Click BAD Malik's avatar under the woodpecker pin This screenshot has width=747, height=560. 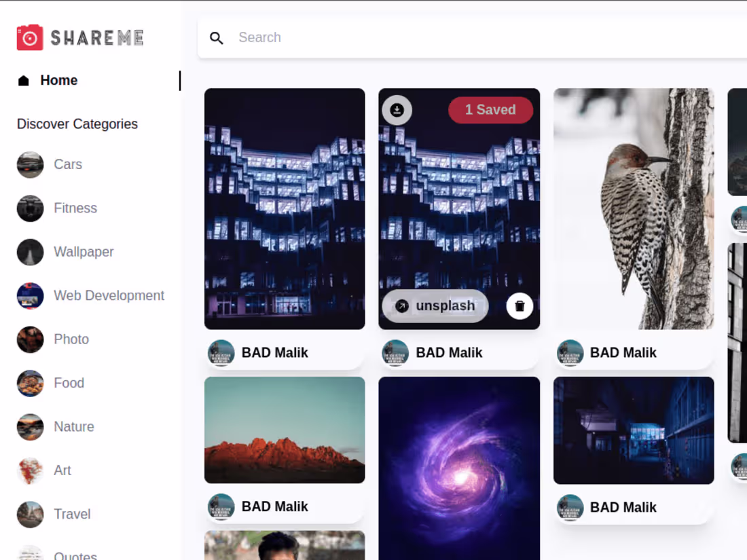(570, 352)
